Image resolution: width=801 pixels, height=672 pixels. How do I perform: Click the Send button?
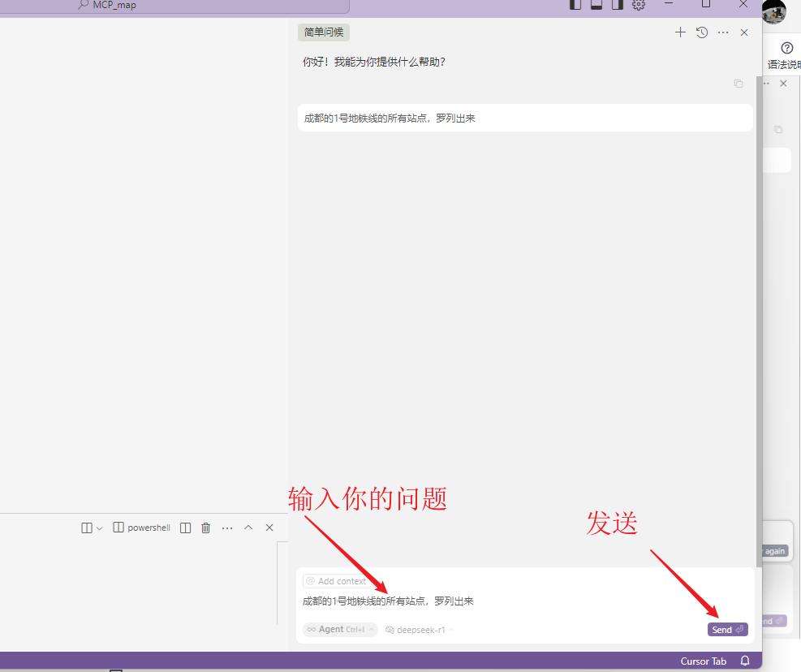point(727,630)
